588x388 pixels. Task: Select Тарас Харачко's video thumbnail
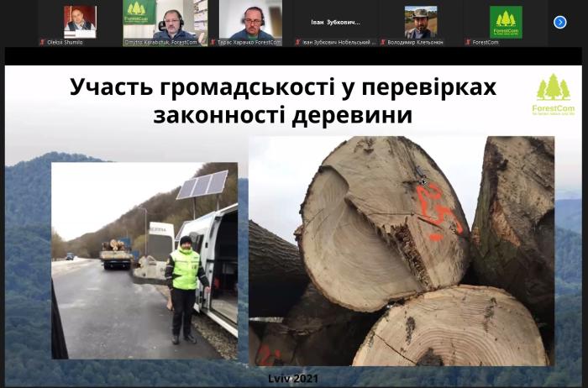(250, 20)
